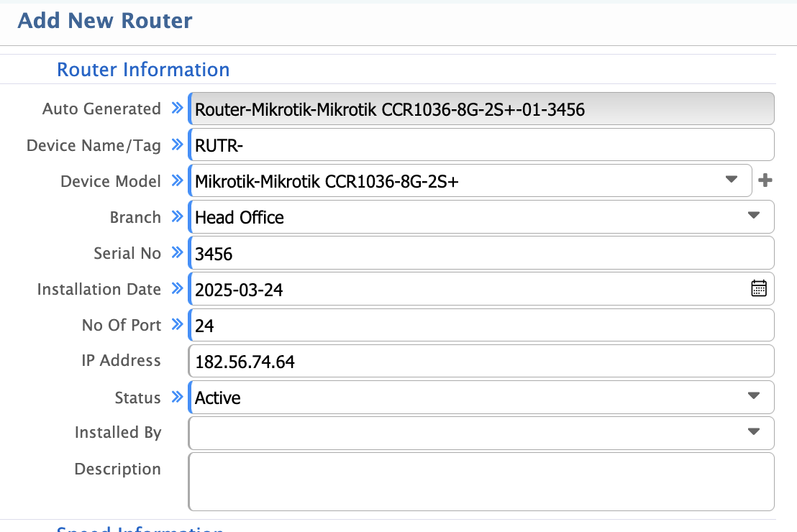Screen dimensions: 797x532
Task: Click the plus icon beside Device Model
Action: click(765, 180)
